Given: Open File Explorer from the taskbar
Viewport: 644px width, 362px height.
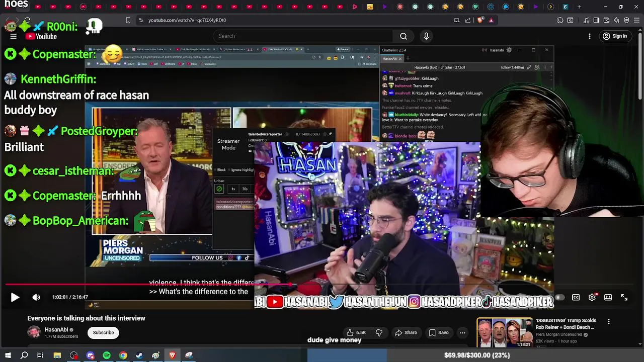Looking at the screenshot, I should click(x=57, y=355).
